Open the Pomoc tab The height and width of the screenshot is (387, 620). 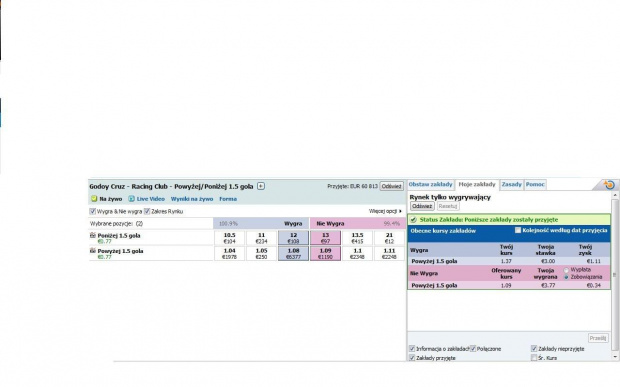coord(535,185)
